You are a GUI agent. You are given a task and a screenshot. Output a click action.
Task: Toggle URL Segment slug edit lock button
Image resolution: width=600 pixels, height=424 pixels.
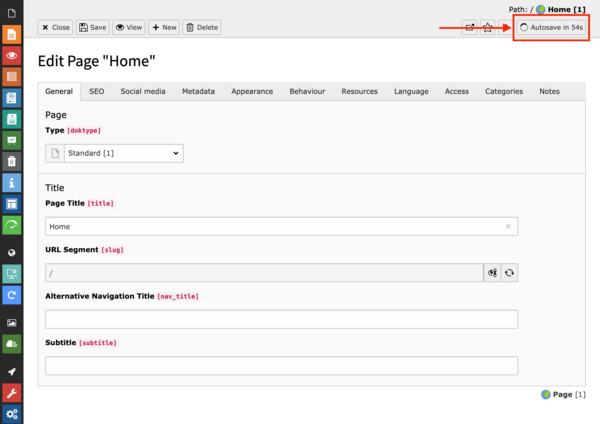492,273
